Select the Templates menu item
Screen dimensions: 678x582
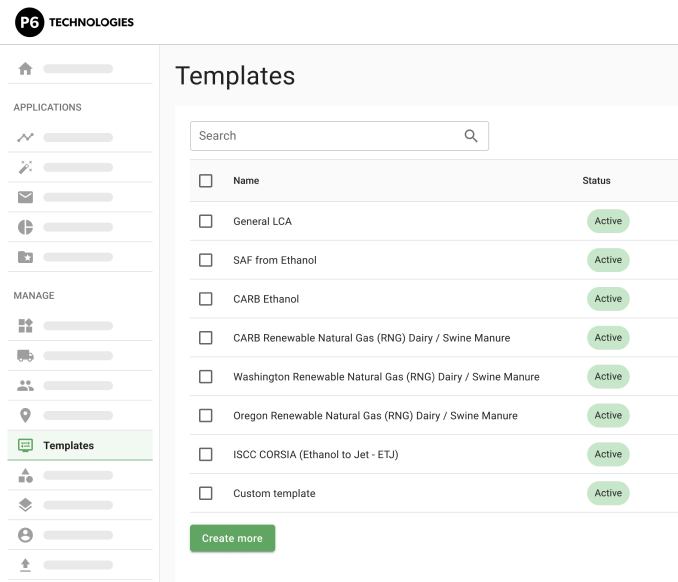click(x=80, y=445)
